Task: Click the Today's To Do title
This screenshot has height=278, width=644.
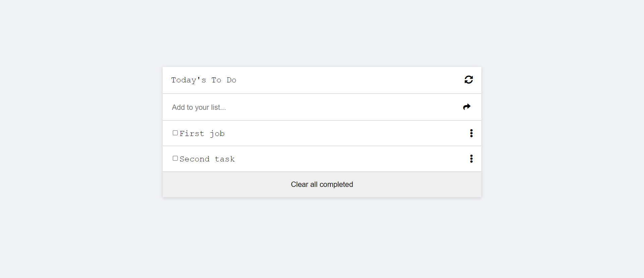Action: point(204,80)
